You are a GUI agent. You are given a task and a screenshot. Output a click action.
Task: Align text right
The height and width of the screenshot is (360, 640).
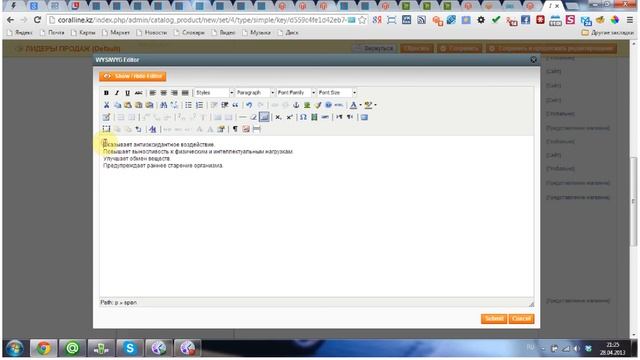(174, 93)
